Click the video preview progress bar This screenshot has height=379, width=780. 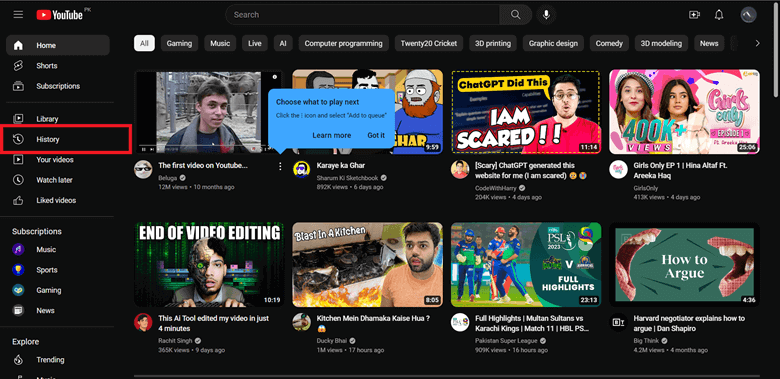(x=209, y=146)
